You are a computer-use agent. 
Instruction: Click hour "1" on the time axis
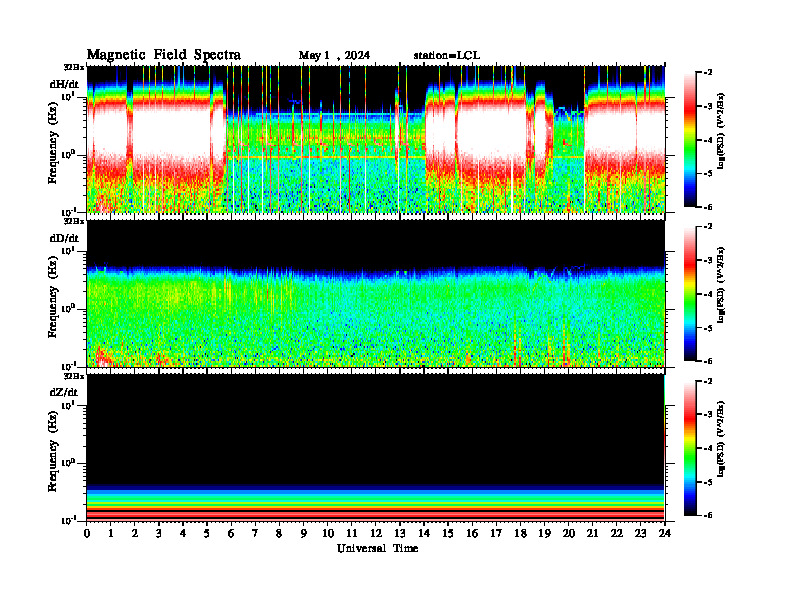point(111,533)
